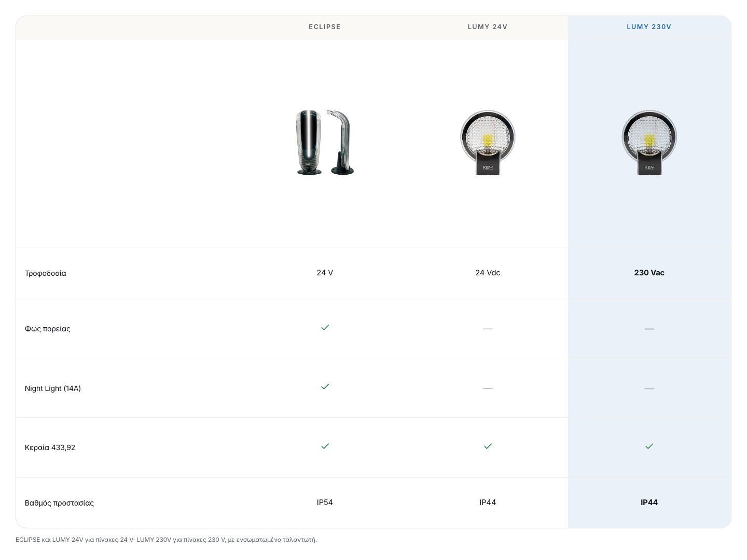Click the footnote about 24 V and 230 V panels

[x=166, y=540]
